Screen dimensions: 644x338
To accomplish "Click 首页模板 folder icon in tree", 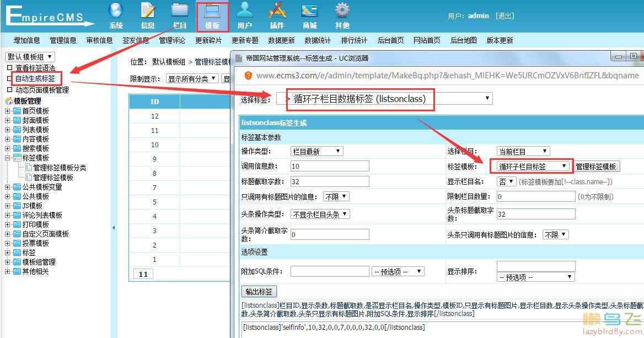I will pyautogui.click(x=17, y=111).
